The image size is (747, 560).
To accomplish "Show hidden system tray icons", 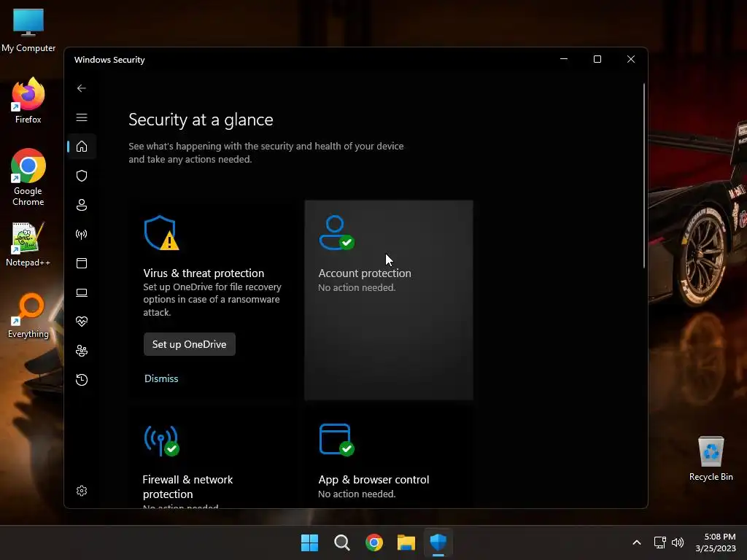I will pyautogui.click(x=636, y=542).
